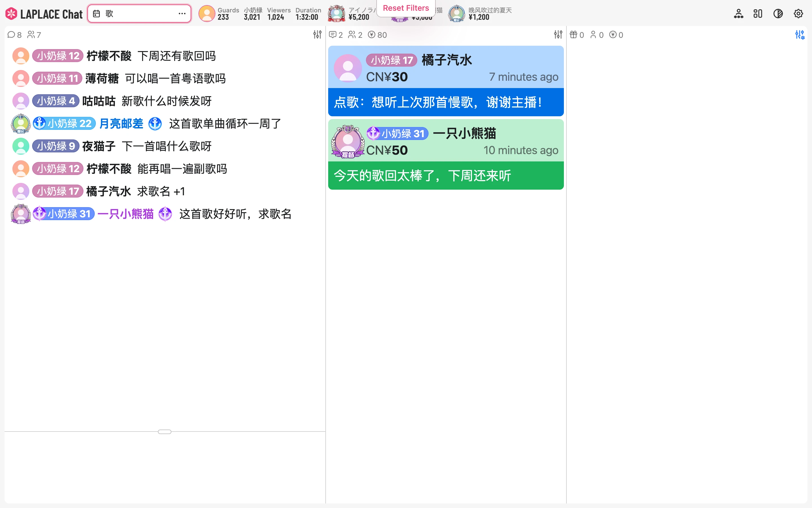The width and height of the screenshot is (812, 508).
Task: Click the 下周还有歌回吗 message
Action: [x=176, y=56]
